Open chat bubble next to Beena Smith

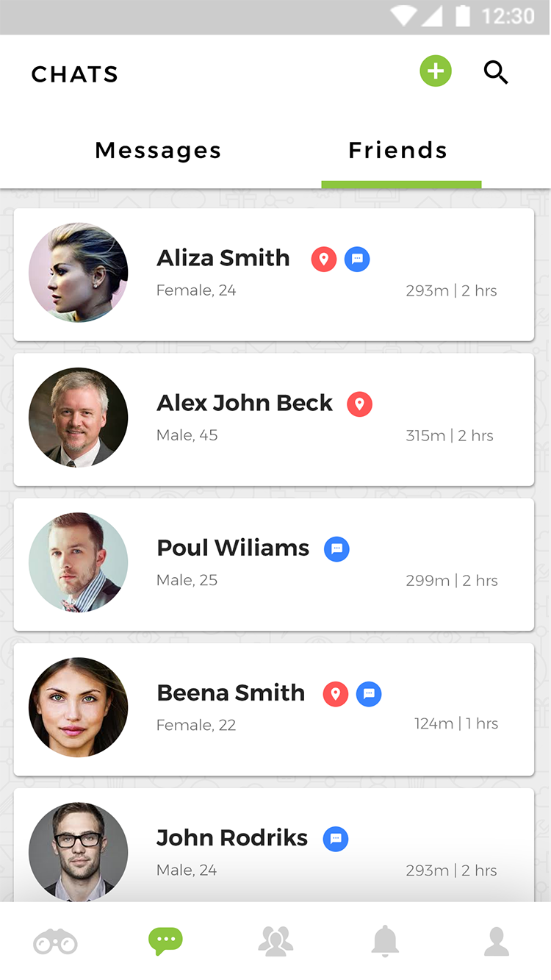click(369, 693)
